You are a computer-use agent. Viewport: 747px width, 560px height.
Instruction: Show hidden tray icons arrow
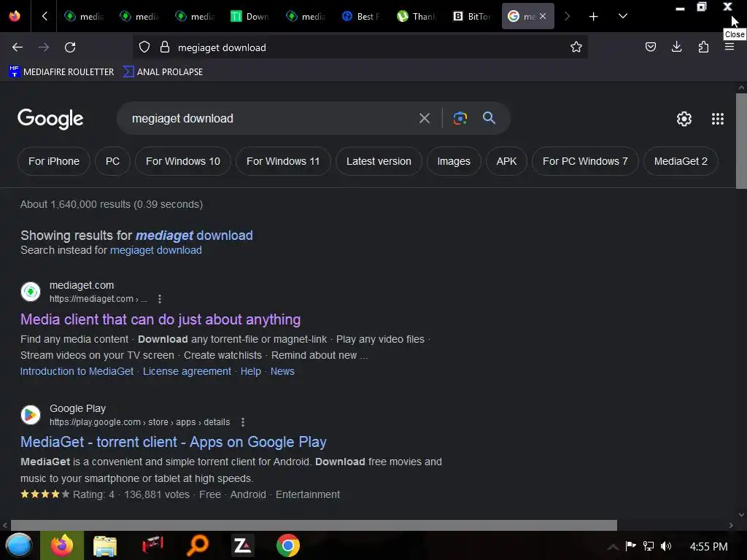coord(613,547)
